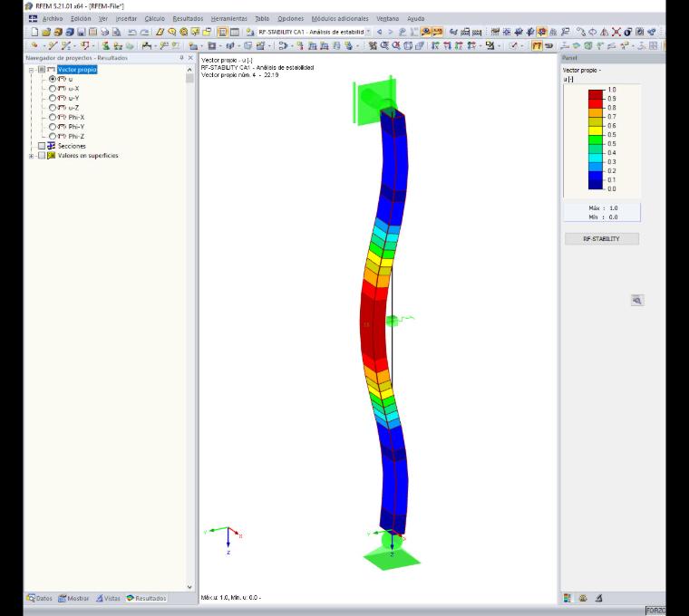Expand the Valores en superficies node
The width and height of the screenshot is (689, 616).
point(31,156)
